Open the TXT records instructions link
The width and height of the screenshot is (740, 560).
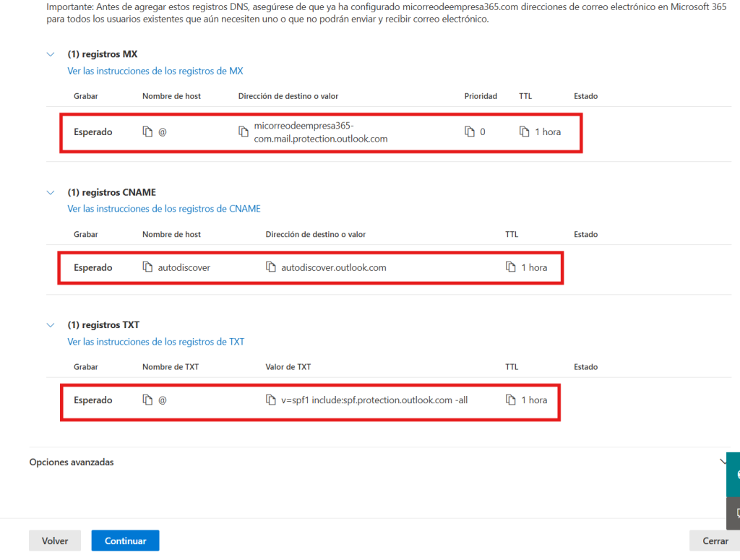[x=156, y=341]
